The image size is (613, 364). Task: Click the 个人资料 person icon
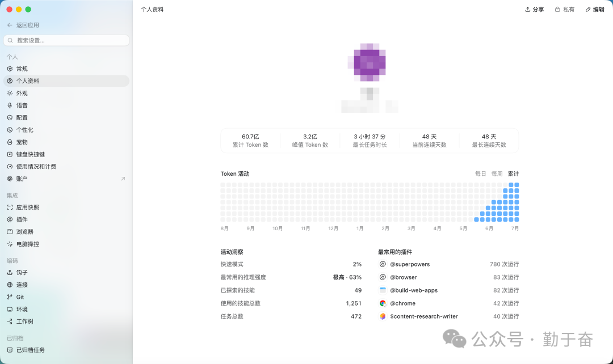pos(10,81)
